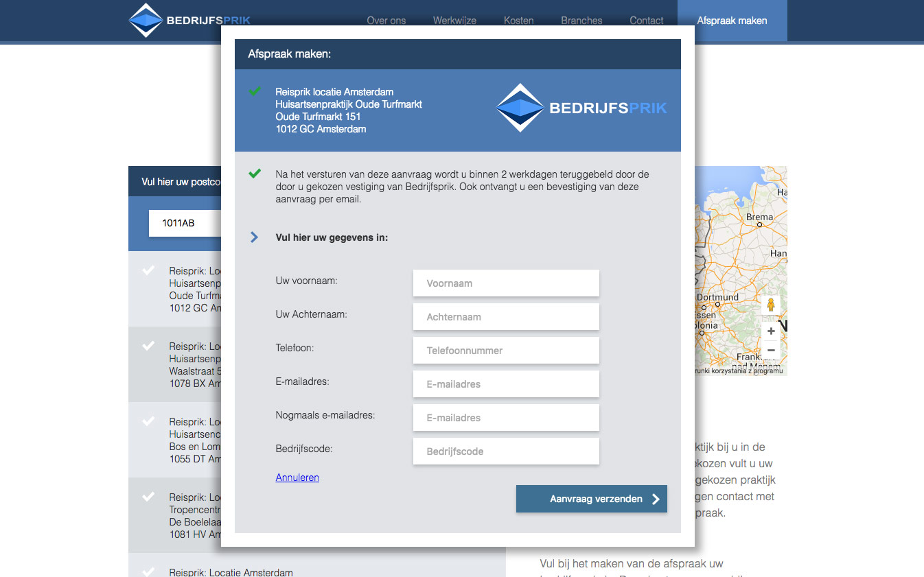Select the Oude Turfmarkt location checkmark in list

[x=148, y=271]
